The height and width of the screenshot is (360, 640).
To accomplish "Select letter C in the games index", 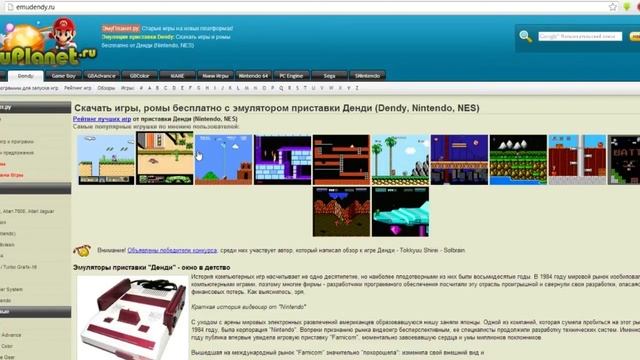I will [166, 88].
